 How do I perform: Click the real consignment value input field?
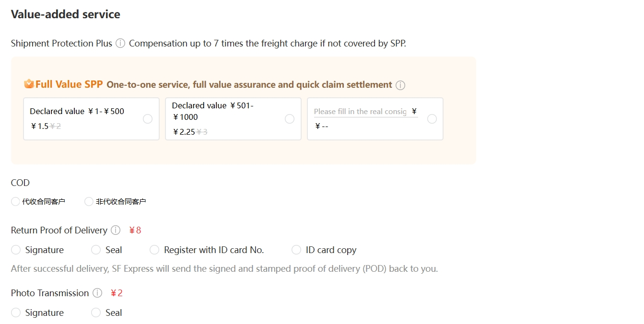tap(360, 112)
